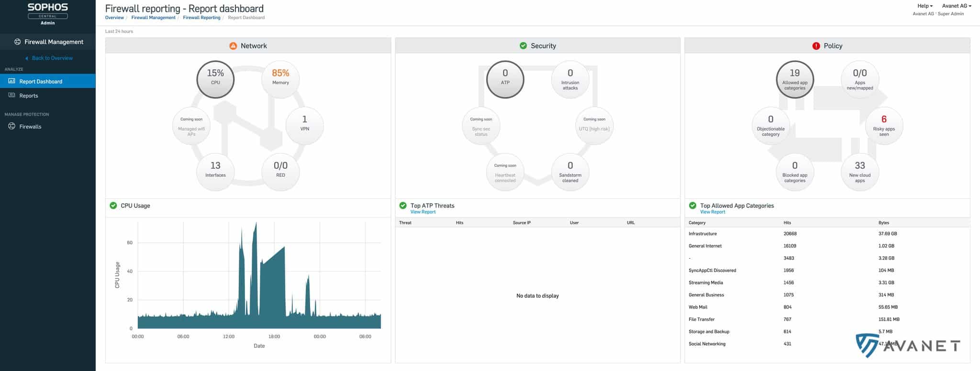Viewport: 980px width, 371px height.
Task: Select the 15% CPU circle widget
Action: tap(215, 79)
